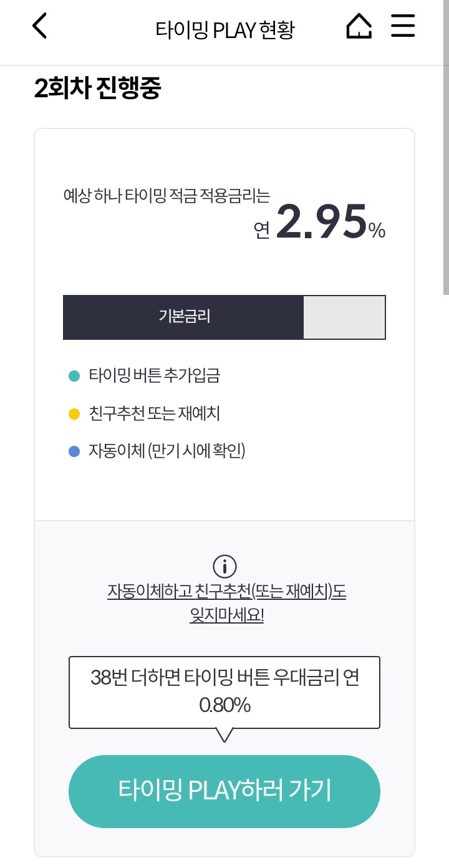Image resolution: width=449 pixels, height=868 pixels.
Task: Tap the 연 2.95% interest rate figure
Action: [x=321, y=223]
